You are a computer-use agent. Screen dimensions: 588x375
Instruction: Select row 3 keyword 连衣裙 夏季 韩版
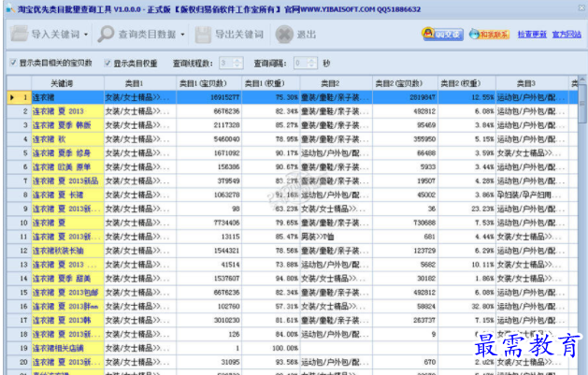pyautogui.click(x=68, y=125)
